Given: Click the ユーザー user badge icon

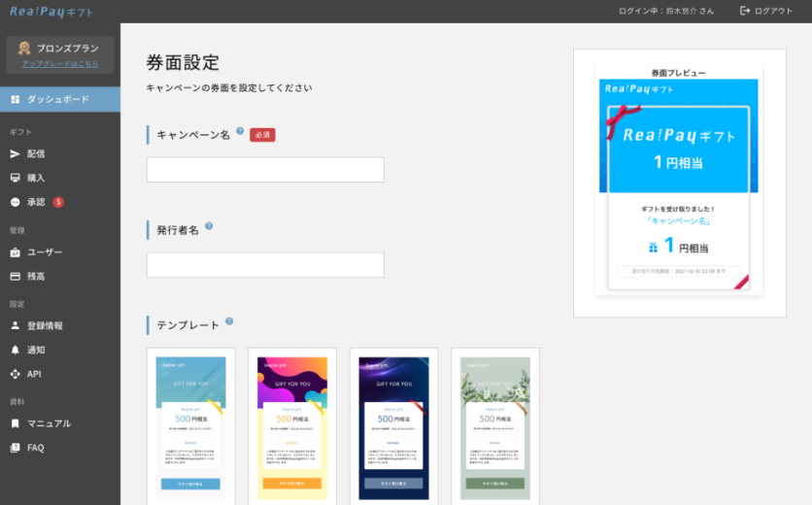Looking at the screenshot, I should 15,252.
